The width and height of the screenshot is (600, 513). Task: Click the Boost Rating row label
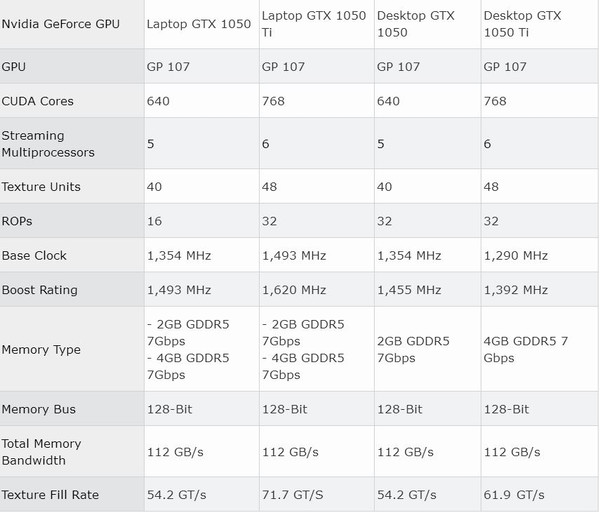(x=40, y=290)
